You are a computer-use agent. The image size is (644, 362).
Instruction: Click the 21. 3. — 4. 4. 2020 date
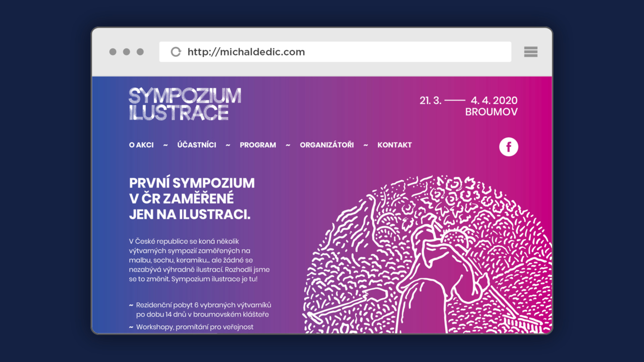pos(468,101)
